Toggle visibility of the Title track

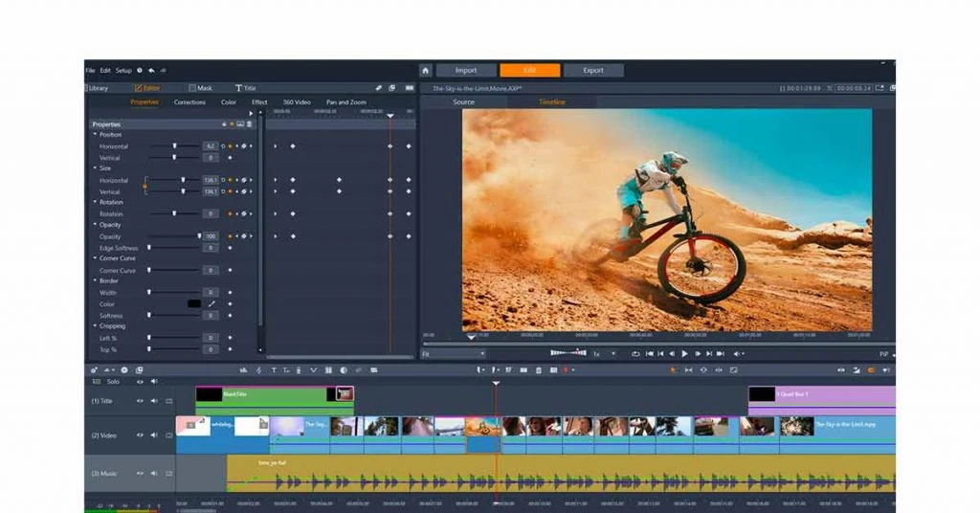[x=140, y=401]
